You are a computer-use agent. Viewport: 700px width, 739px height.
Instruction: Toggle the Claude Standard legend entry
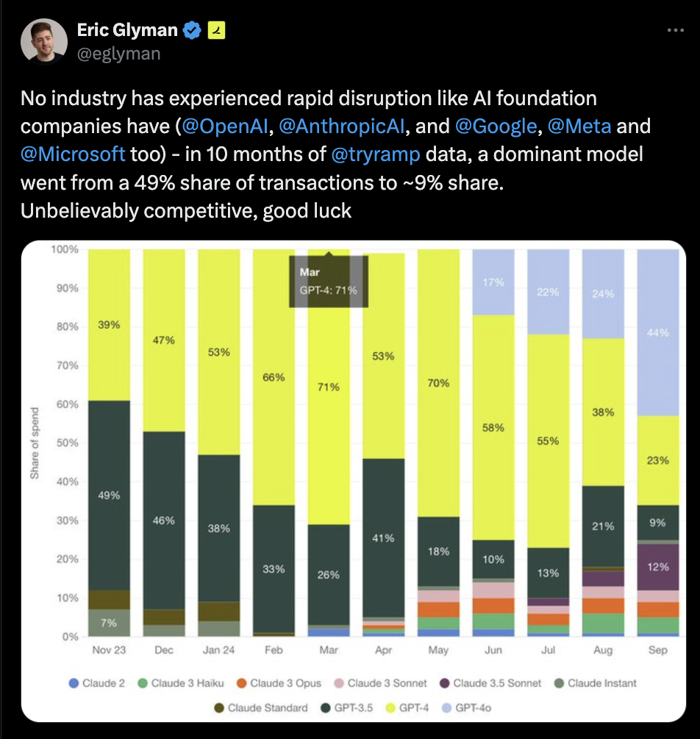click(261, 707)
